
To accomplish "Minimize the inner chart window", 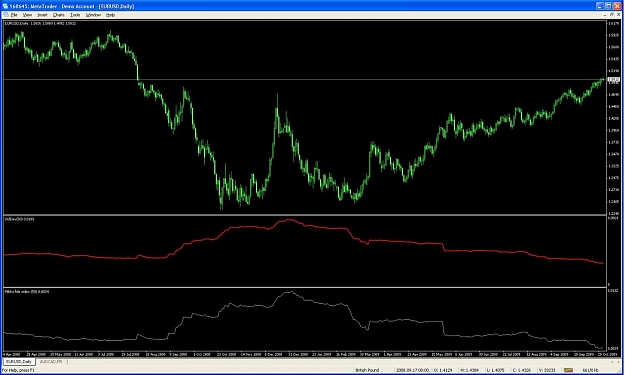I will coord(606,15).
